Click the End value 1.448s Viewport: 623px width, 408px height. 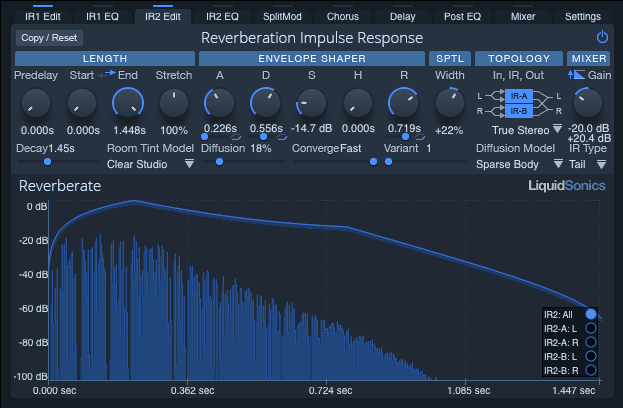129,130
